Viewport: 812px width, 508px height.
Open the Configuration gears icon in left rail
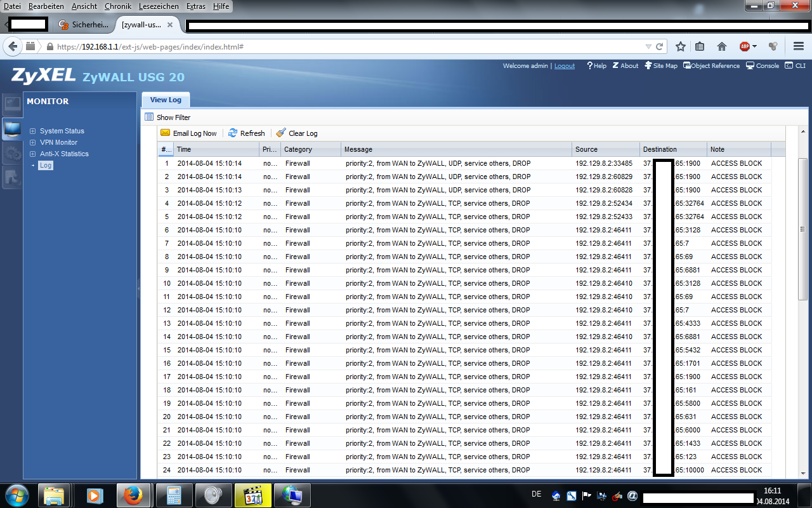(12, 154)
